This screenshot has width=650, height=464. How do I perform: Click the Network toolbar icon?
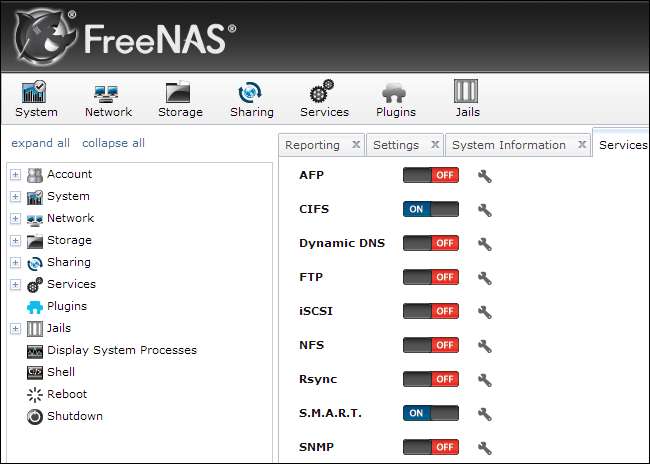click(108, 98)
